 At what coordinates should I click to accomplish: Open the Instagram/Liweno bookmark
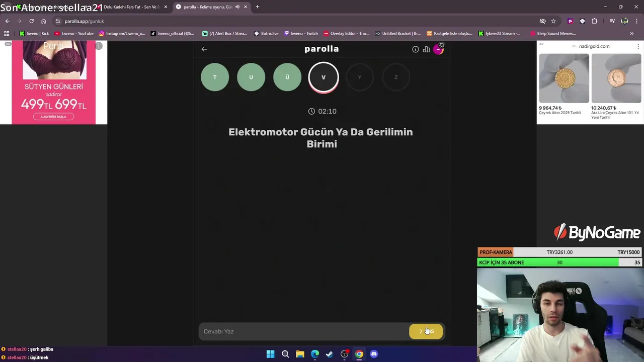[x=122, y=34]
